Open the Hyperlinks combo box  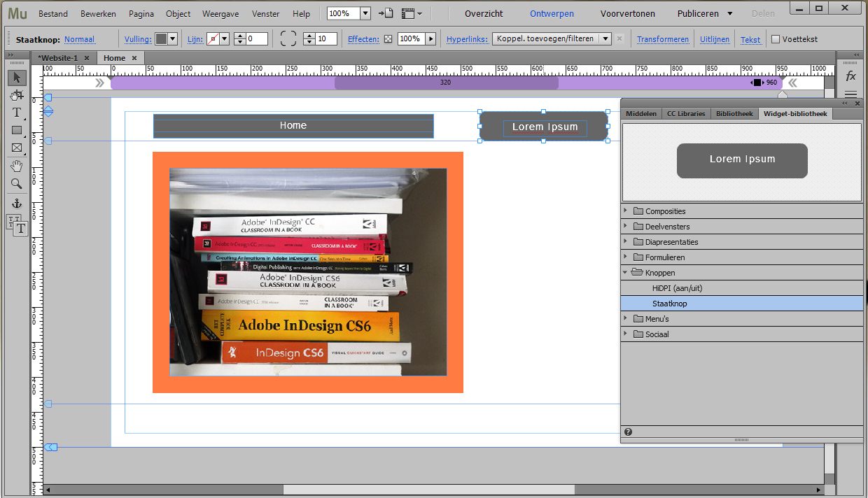click(552, 39)
